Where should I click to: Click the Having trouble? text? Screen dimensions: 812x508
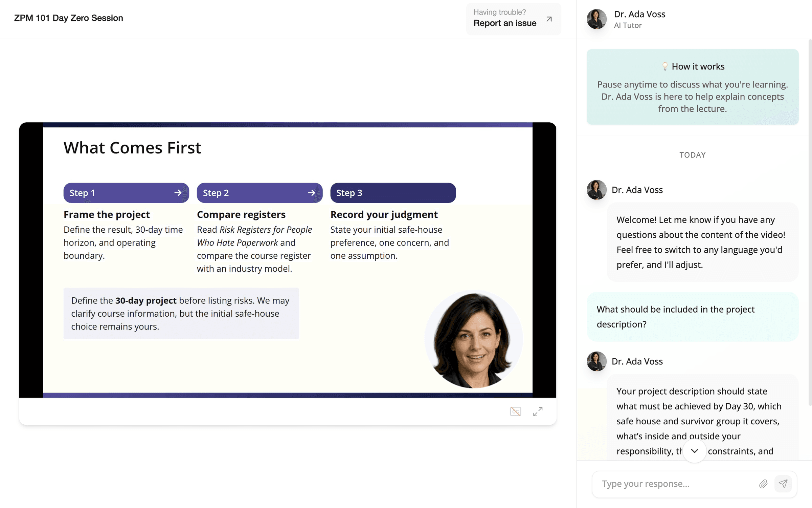[500, 12]
